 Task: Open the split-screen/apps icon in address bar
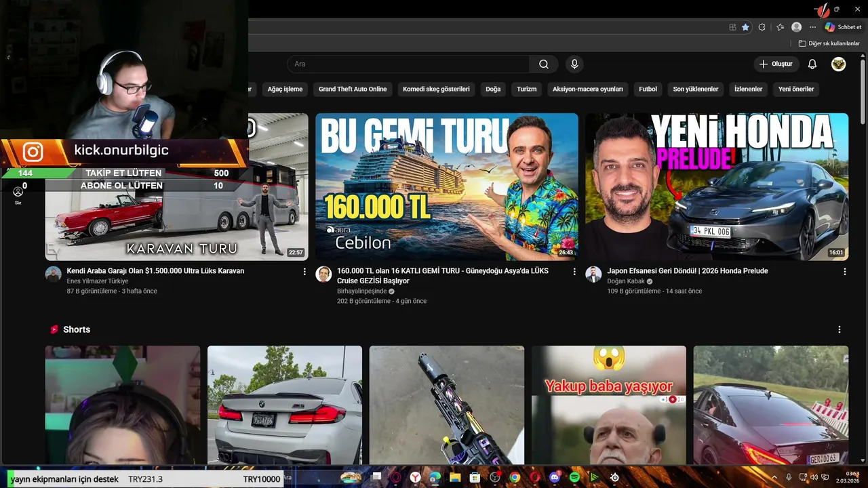732,27
